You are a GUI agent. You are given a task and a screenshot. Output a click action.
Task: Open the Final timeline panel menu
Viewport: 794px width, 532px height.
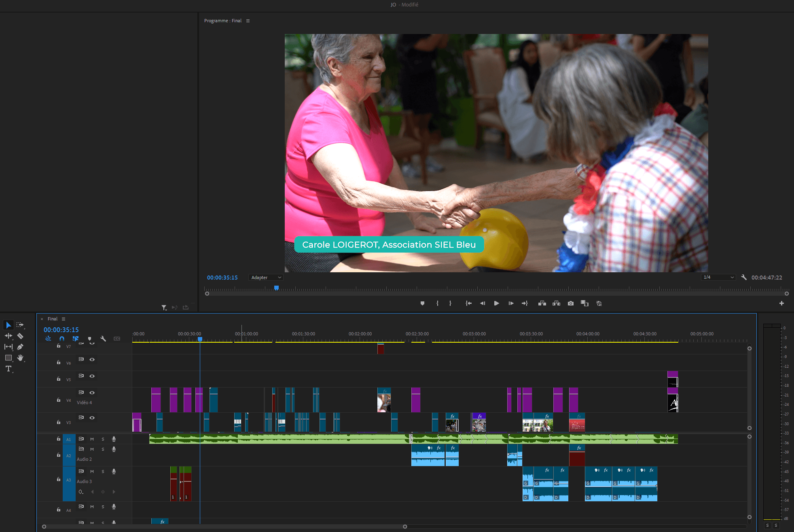[x=64, y=319]
